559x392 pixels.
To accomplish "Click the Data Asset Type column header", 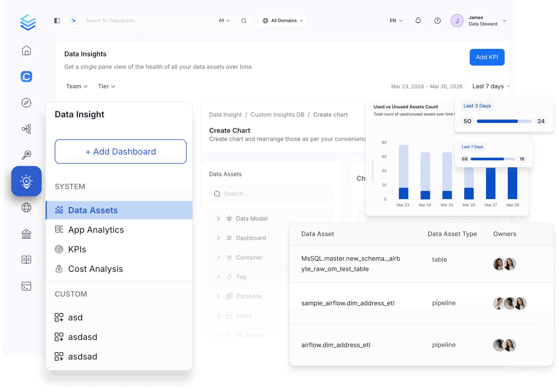I will tap(452, 234).
